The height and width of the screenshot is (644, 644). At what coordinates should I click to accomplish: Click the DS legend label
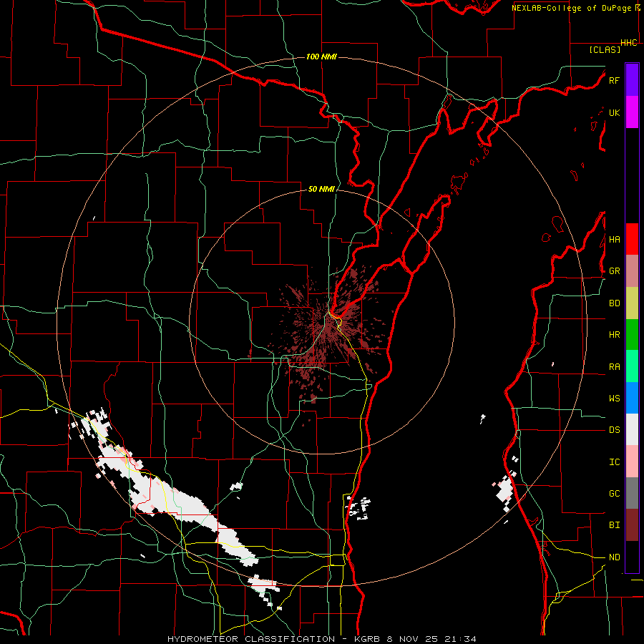click(614, 430)
